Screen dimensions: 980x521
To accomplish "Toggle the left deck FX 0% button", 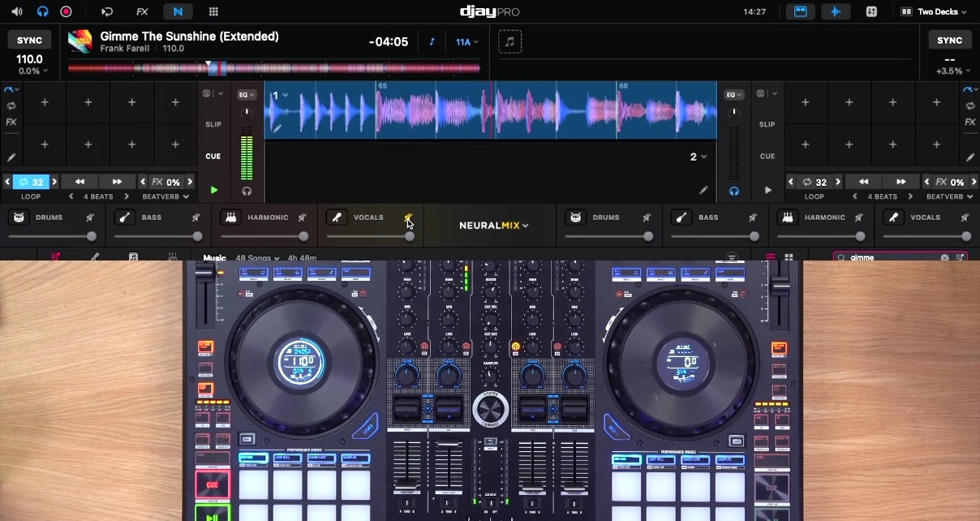I will pyautogui.click(x=166, y=182).
